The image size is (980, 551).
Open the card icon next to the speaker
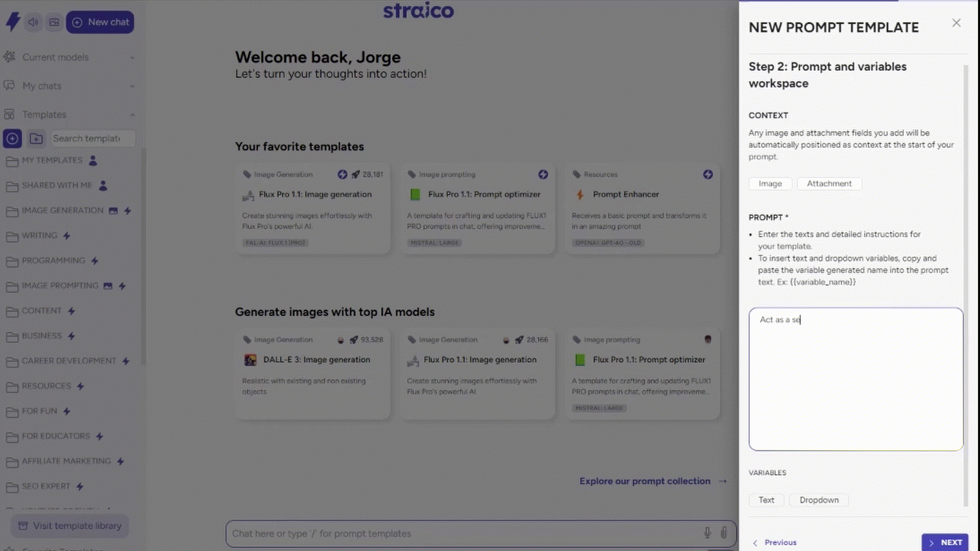[54, 22]
